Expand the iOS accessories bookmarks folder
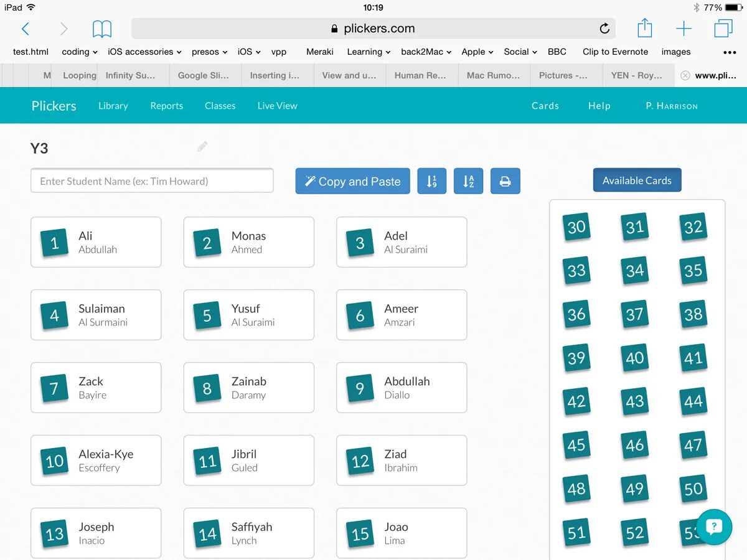Image resolution: width=747 pixels, height=560 pixels. (x=144, y=52)
